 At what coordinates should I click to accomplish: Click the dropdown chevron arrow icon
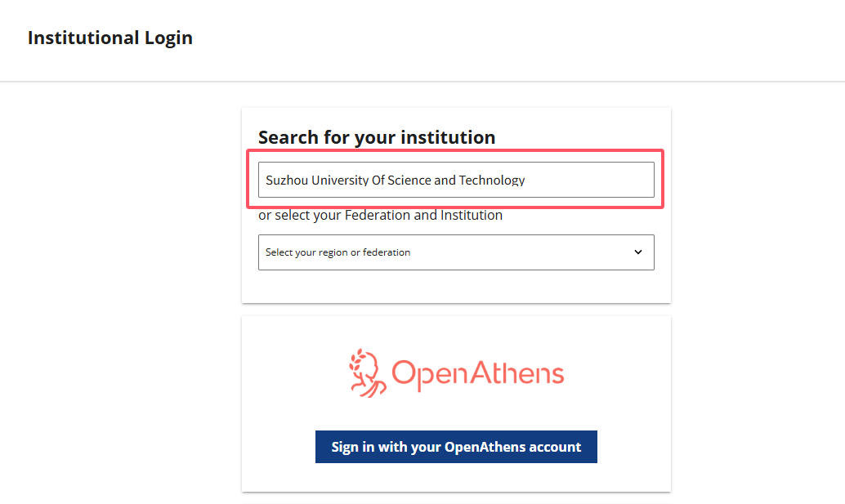pyautogui.click(x=638, y=252)
